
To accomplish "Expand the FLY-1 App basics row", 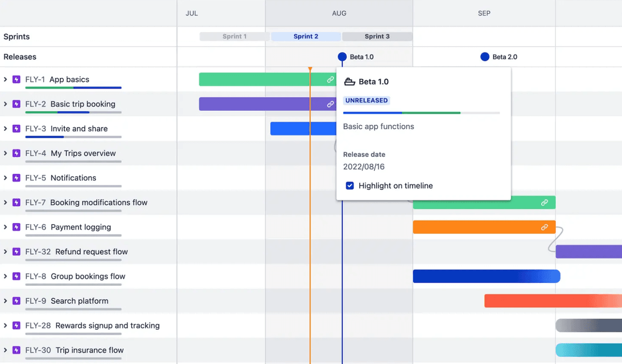I will tap(5, 80).
